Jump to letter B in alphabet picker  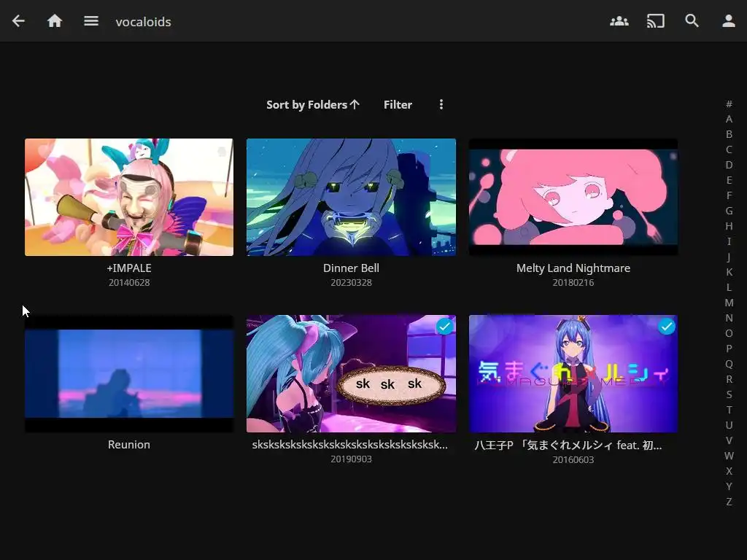(x=729, y=134)
